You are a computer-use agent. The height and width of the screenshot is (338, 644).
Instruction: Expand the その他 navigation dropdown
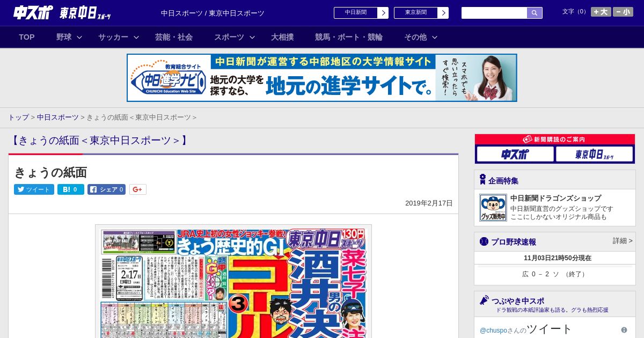pyautogui.click(x=421, y=37)
